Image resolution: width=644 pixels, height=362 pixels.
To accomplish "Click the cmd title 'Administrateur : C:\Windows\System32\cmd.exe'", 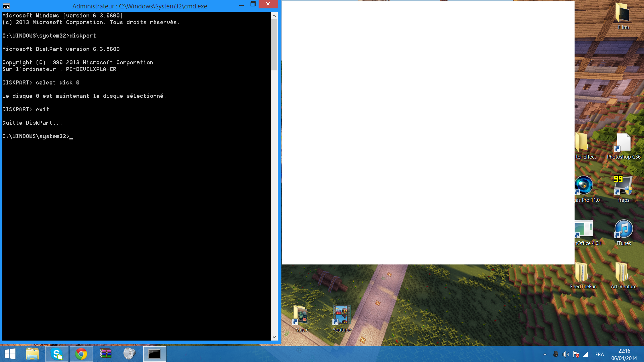I will pos(140,6).
